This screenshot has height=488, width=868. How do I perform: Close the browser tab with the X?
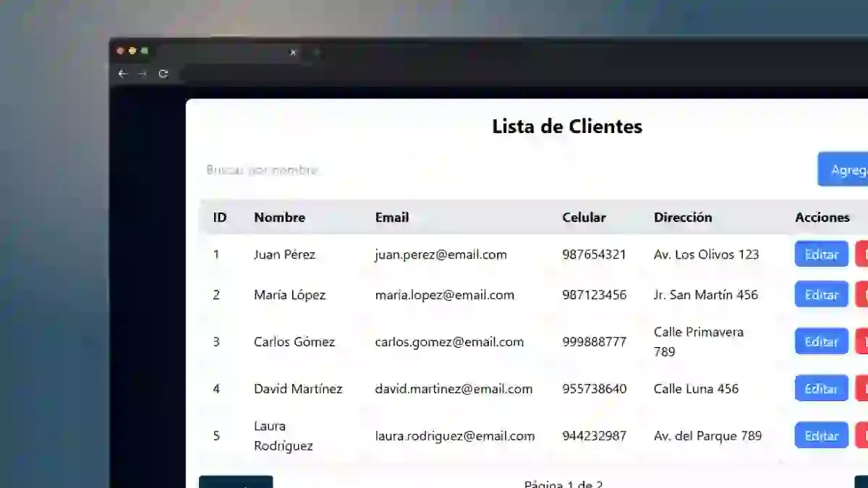click(293, 52)
